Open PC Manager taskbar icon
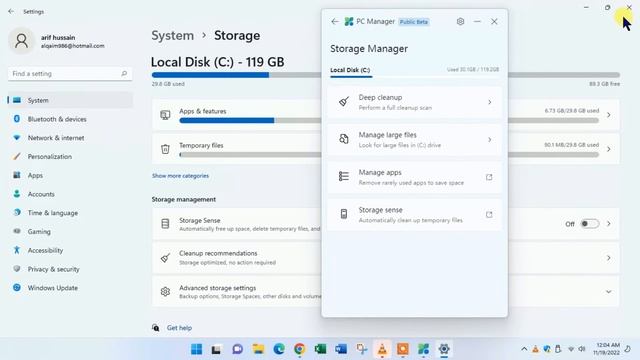The height and width of the screenshot is (360, 640). pyautogui.click(x=423, y=349)
